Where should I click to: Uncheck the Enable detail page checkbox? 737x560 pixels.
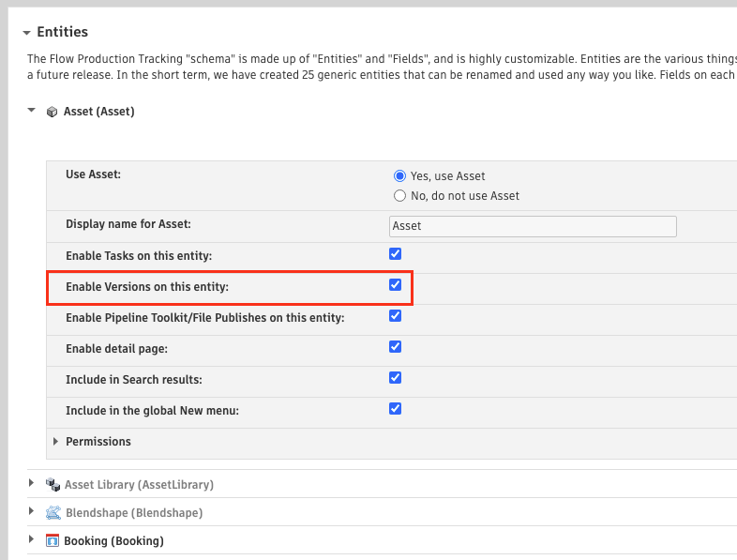click(x=396, y=347)
